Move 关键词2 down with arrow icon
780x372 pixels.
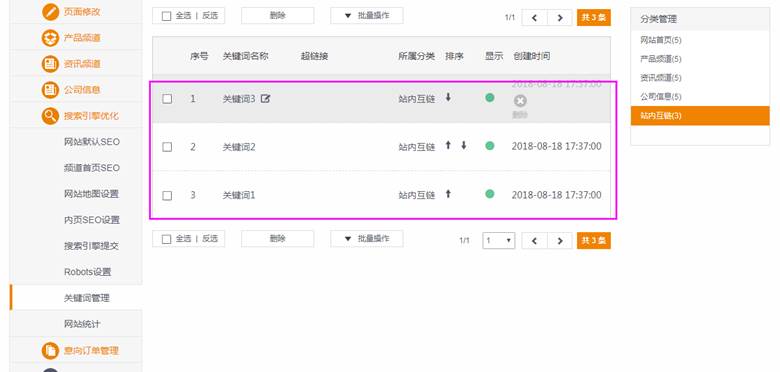click(464, 145)
